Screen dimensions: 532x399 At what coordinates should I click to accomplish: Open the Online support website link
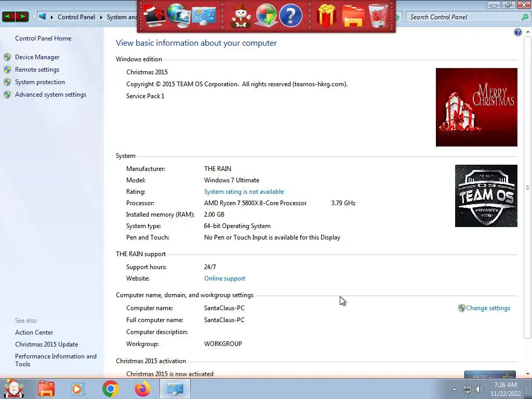[x=224, y=278]
